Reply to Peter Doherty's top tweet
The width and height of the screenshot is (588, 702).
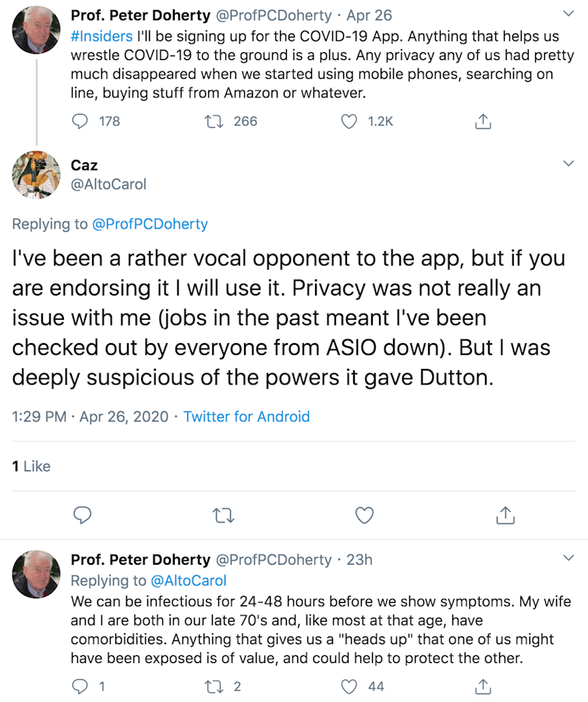(80, 121)
